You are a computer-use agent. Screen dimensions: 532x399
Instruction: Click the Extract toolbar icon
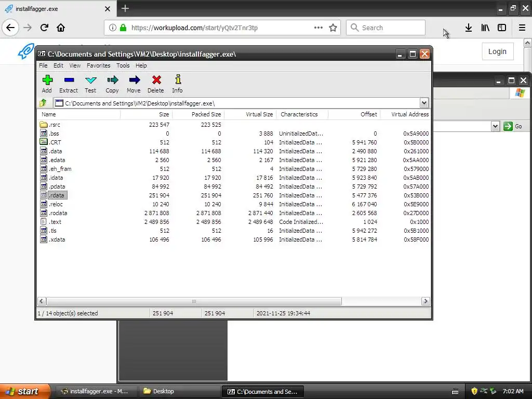click(69, 84)
